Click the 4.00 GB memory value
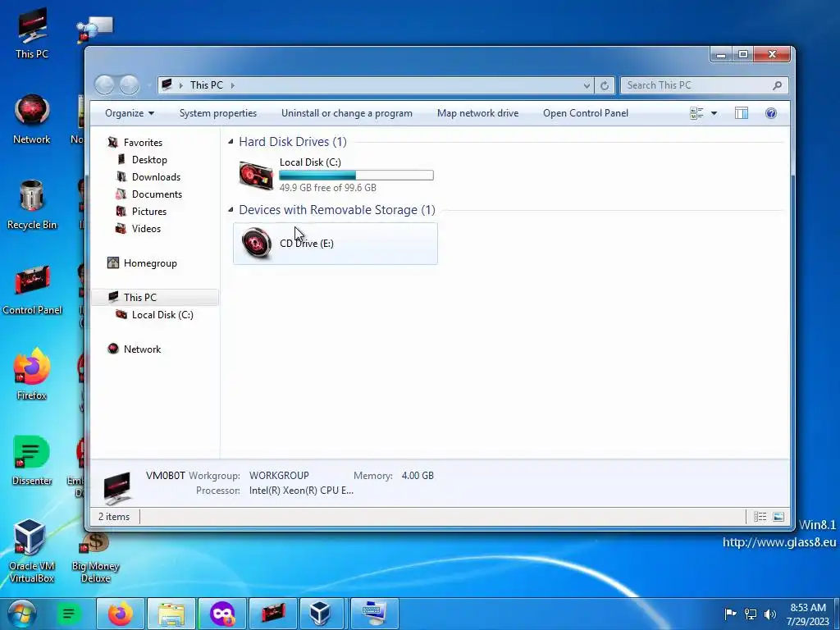The width and height of the screenshot is (840, 630). tap(418, 475)
